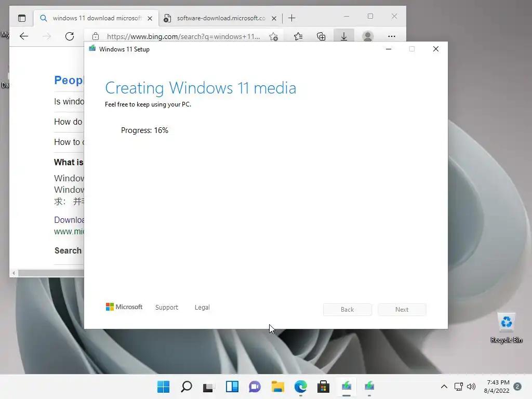The height and width of the screenshot is (399, 532).
Task: Add this page to favorites star
Action: [x=273, y=36]
